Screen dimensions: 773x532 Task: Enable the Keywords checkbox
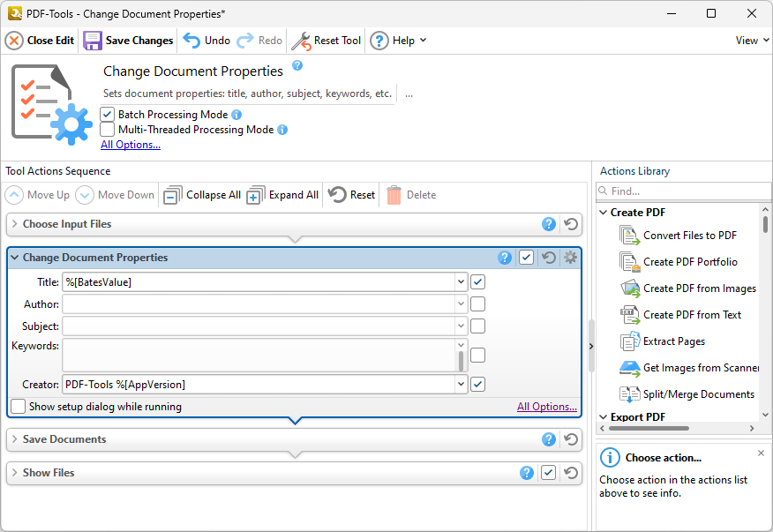[477, 355]
